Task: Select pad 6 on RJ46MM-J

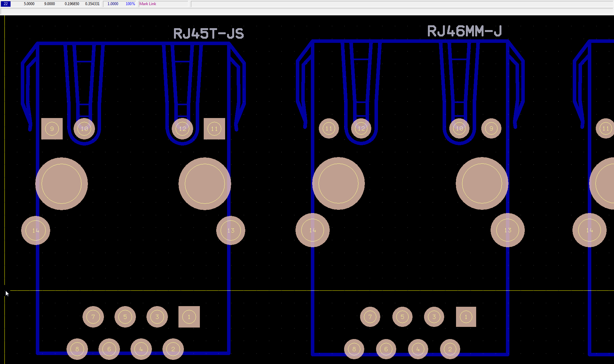Action: [x=386, y=349]
